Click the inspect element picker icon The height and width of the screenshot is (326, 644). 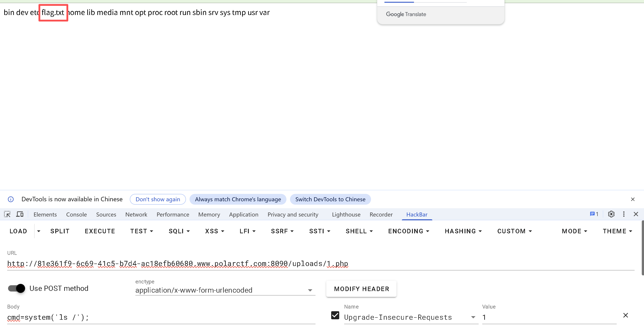pos(7,214)
